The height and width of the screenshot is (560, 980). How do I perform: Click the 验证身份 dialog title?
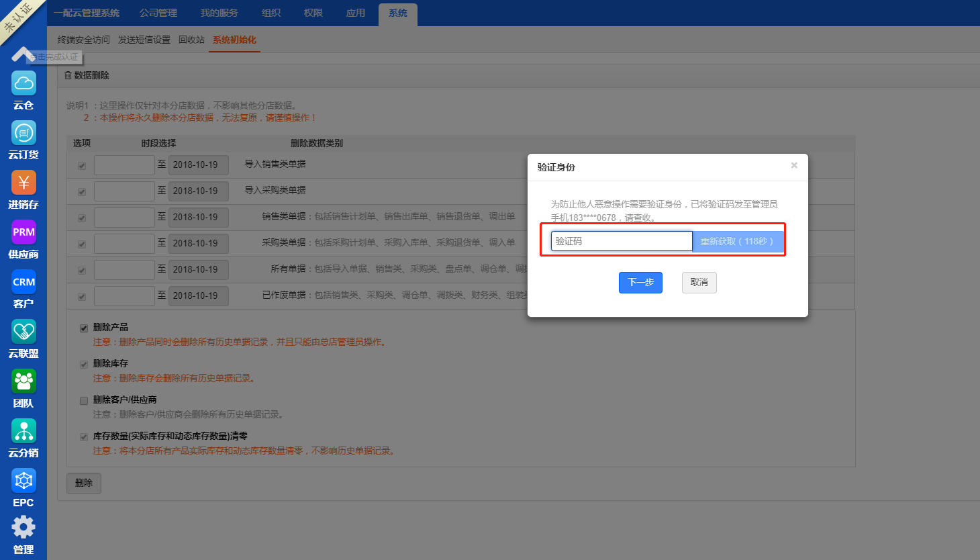point(556,167)
